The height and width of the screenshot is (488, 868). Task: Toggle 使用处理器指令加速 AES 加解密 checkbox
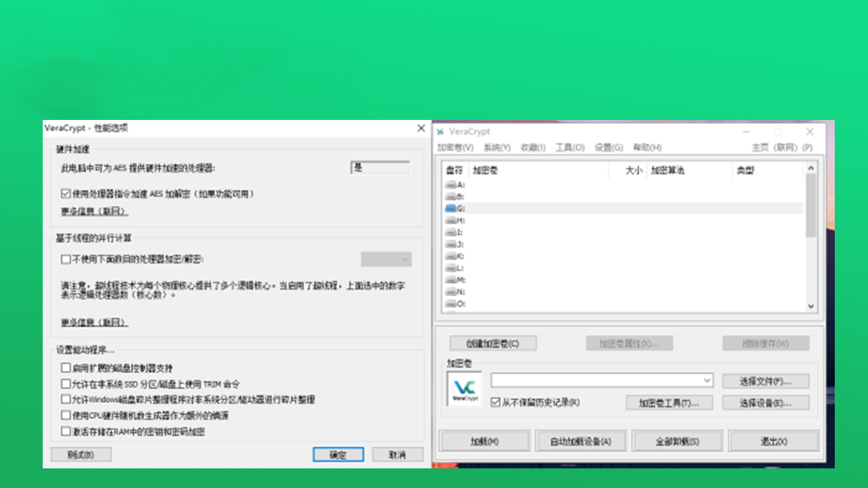(66, 194)
